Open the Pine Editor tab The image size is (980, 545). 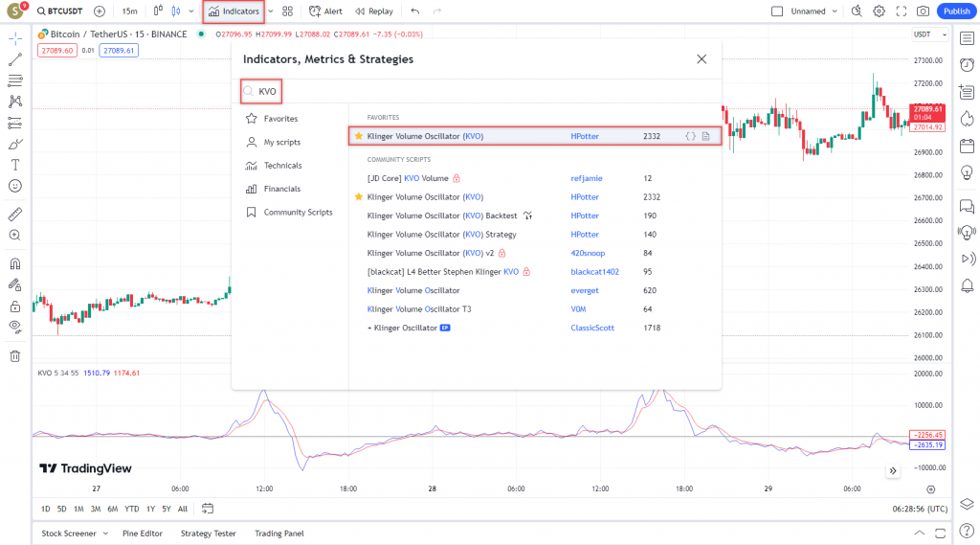[x=142, y=534]
